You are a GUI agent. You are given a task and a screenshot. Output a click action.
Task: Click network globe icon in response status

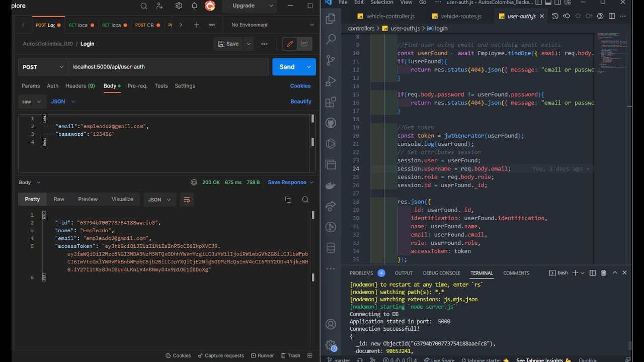194,183
